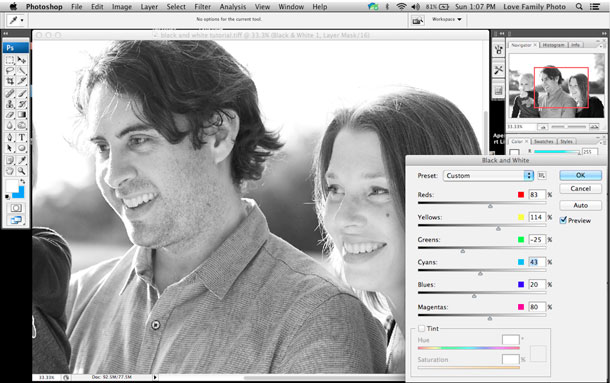This screenshot has height=383, width=610.
Task: Select the Rectangular Marquee tool
Action: coord(10,60)
